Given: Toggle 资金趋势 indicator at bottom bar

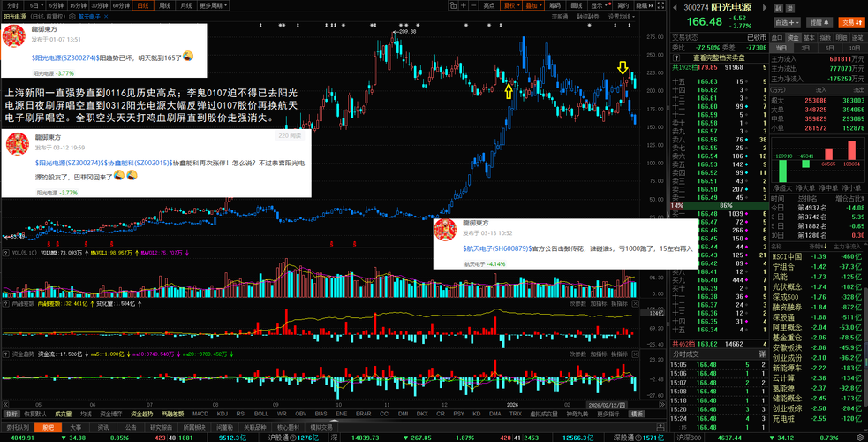Looking at the screenshot, I should tap(141, 414).
